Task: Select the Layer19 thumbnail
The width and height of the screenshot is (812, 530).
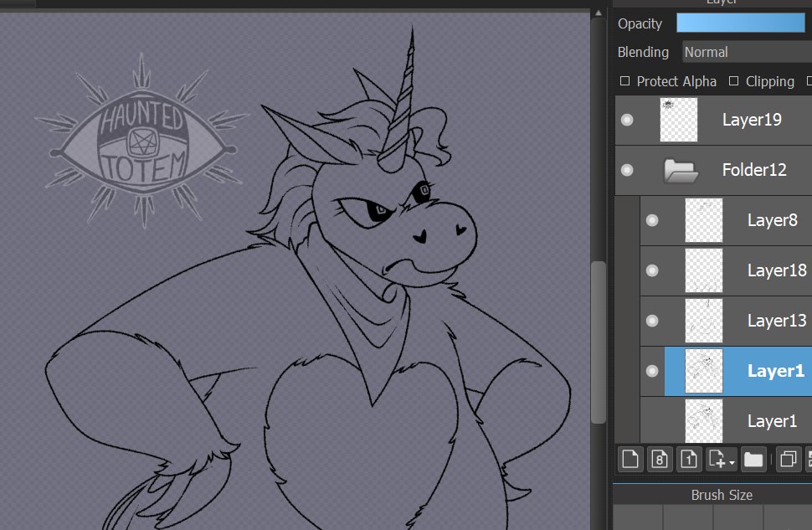Action: [x=678, y=120]
